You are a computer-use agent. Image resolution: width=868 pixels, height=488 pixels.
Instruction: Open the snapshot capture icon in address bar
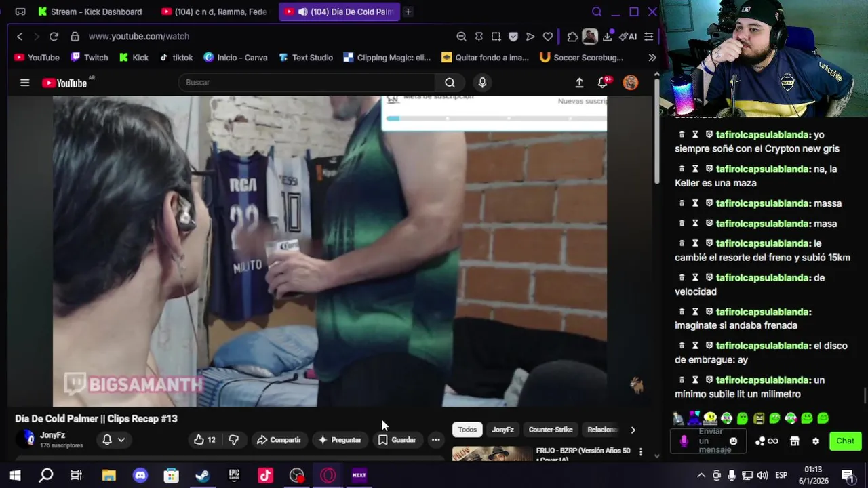(496, 37)
